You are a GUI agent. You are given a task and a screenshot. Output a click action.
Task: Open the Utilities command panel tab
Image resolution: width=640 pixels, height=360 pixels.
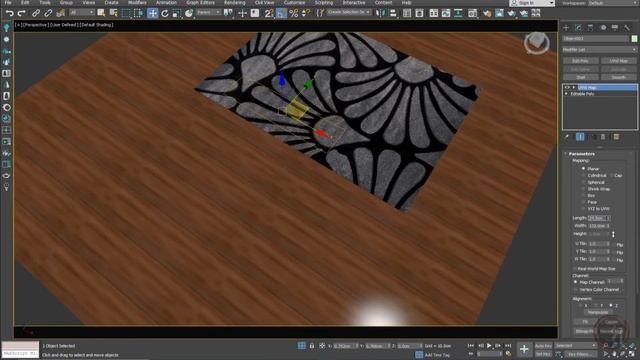point(627,27)
